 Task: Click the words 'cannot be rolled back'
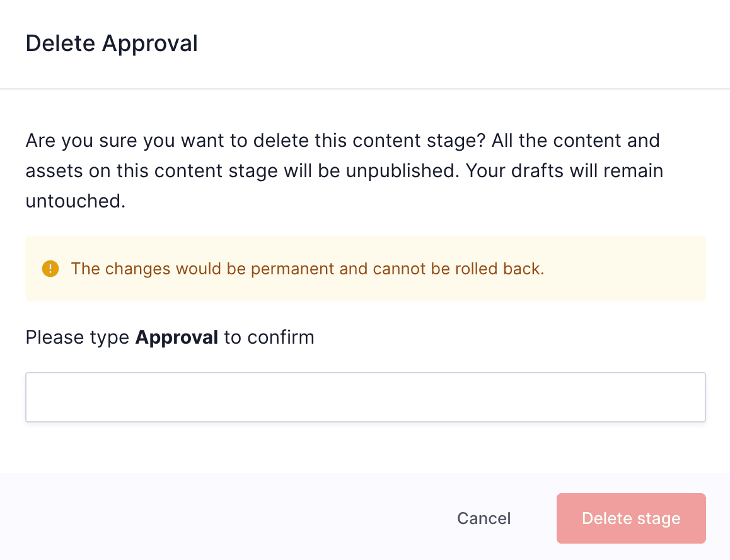(x=458, y=269)
